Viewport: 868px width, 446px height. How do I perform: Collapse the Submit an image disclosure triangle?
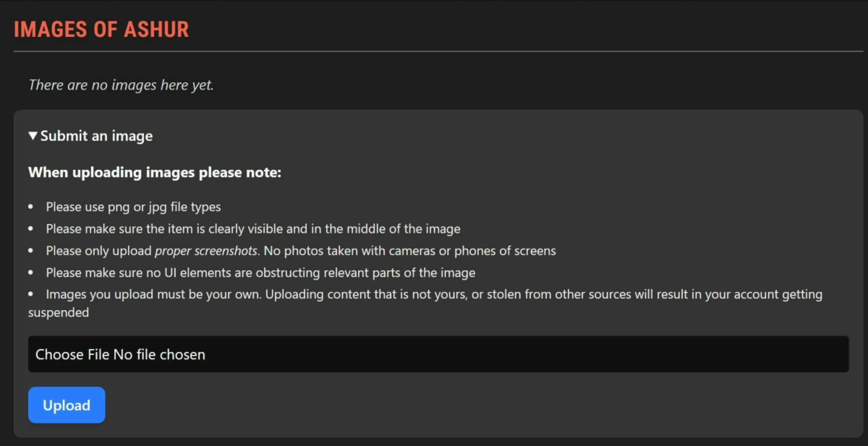pyautogui.click(x=33, y=136)
